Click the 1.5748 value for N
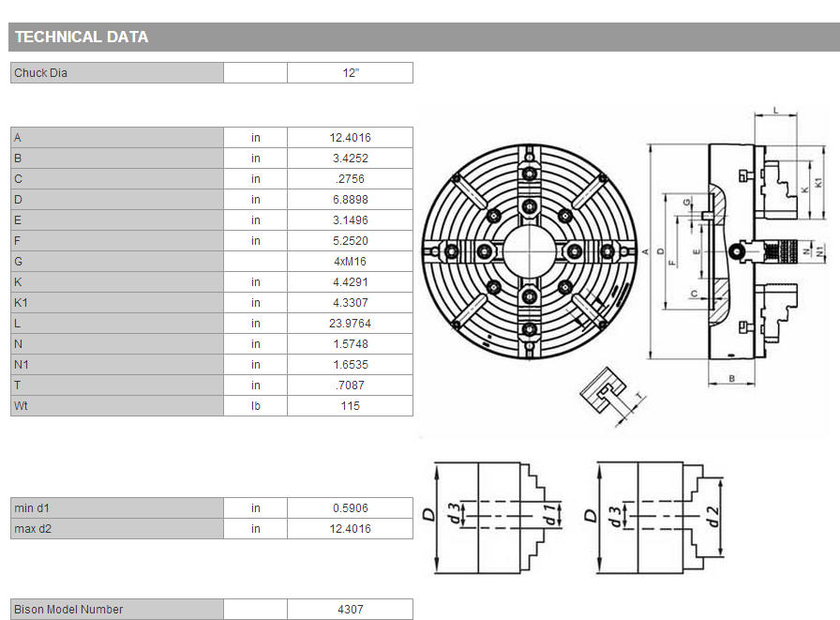840x620 pixels. [x=350, y=344]
